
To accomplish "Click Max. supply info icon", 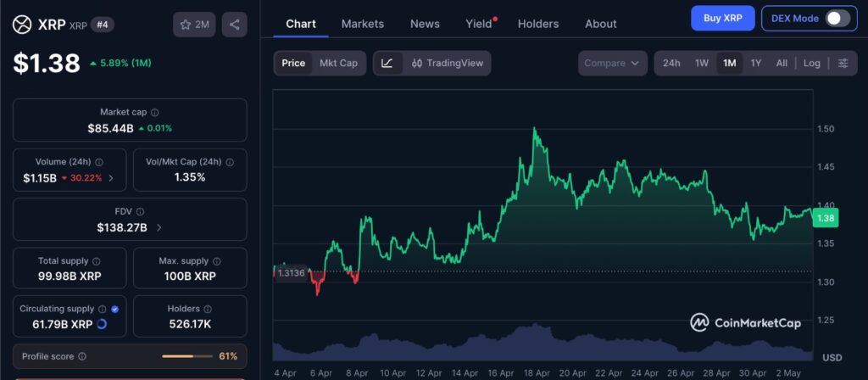I will click(217, 261).
